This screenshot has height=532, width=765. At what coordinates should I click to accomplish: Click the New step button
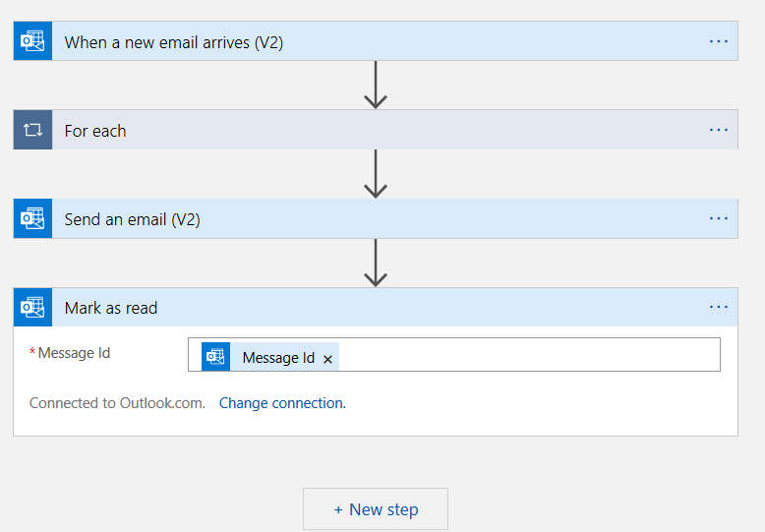point(376,509)
